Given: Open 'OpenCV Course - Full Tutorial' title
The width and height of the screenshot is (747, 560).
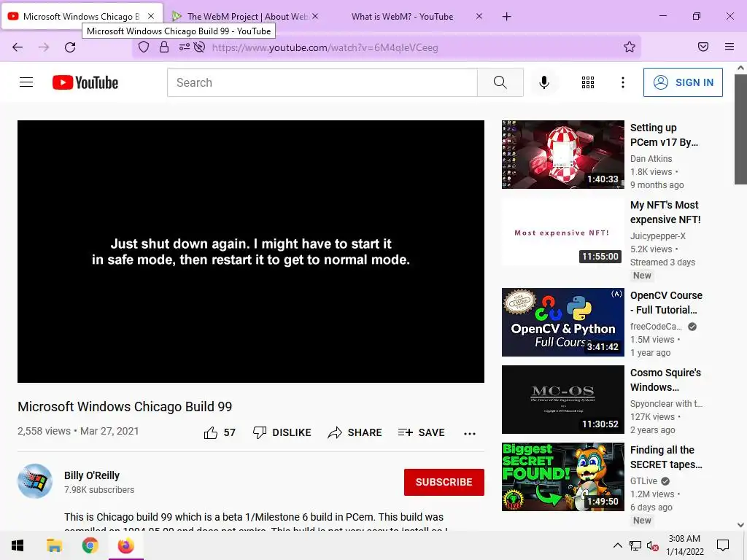Looking at the screenshot, I should click(666, 303).
